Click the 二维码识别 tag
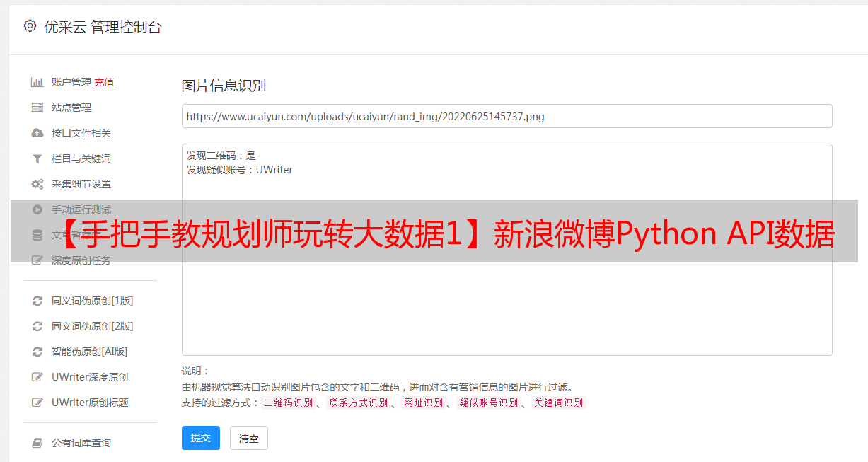 [288, 403]
